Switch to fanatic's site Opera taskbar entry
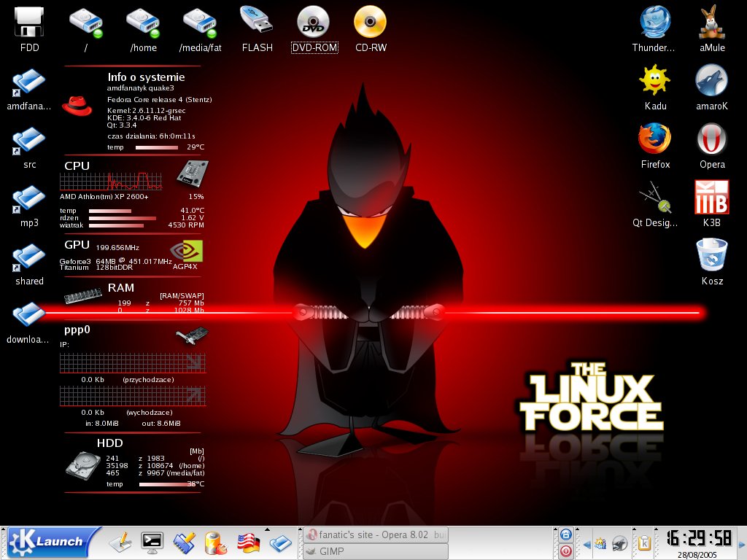 click(x=375, y=534)
